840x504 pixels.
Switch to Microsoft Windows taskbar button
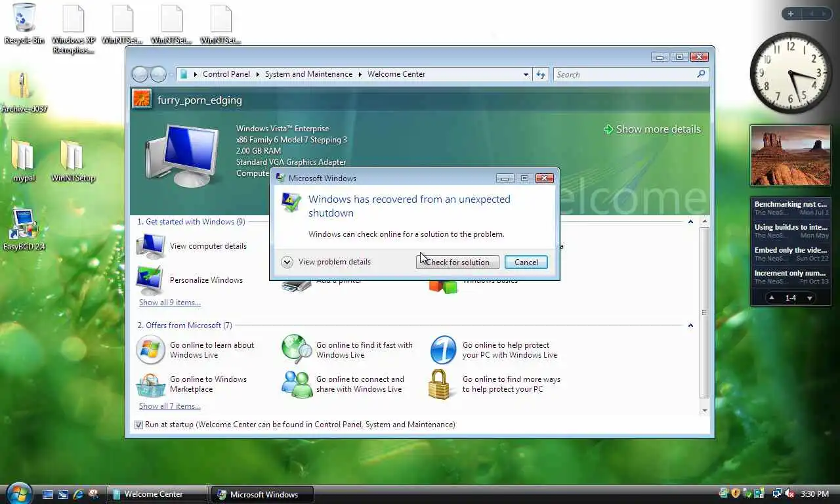point(262,494)
